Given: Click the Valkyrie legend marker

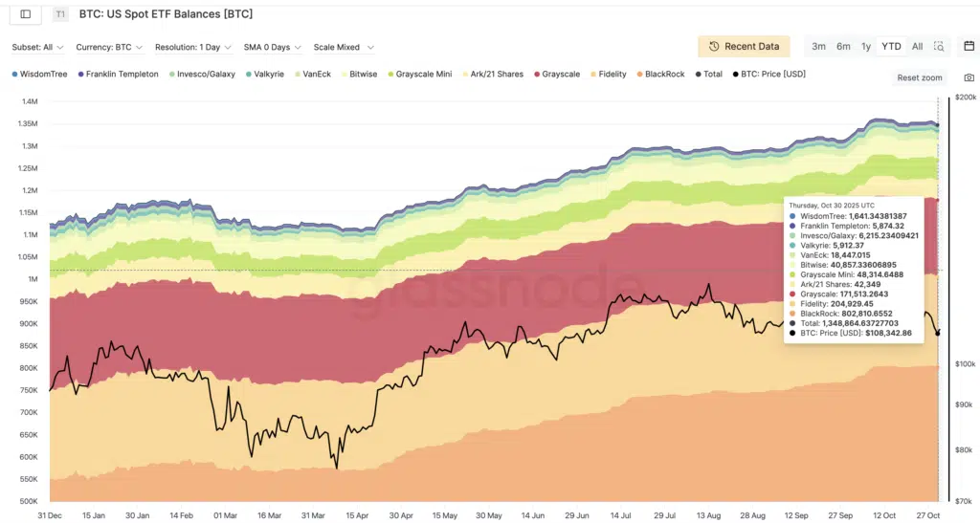Looking at the screenshot, I should pyautogui.click(x=249, y=74).
